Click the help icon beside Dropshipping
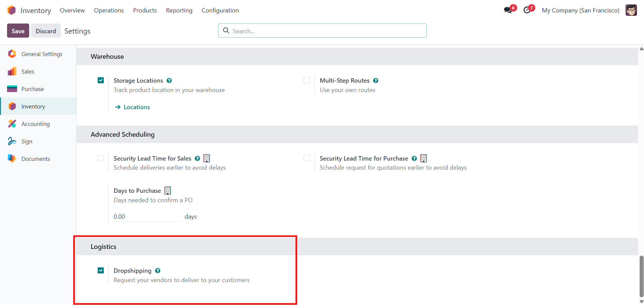The image size is (644, 305). 158,271
